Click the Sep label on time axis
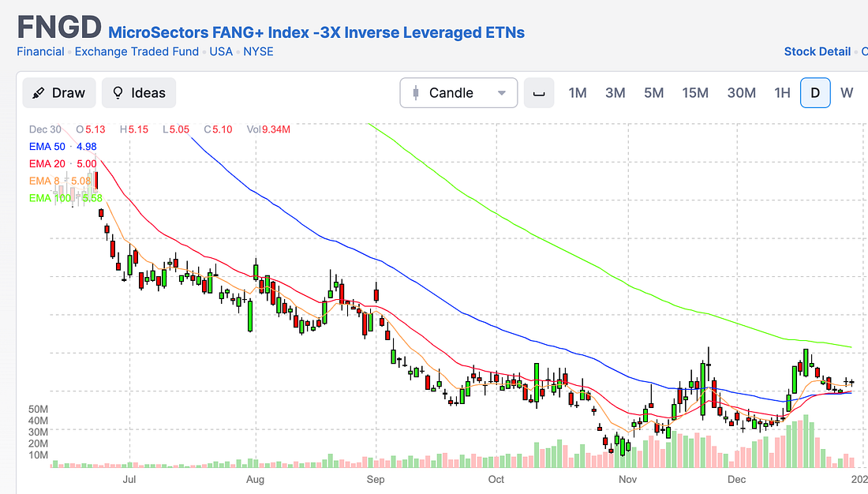Image resolution: width=868 pixels, height=494 pixels. pos(376,480)
